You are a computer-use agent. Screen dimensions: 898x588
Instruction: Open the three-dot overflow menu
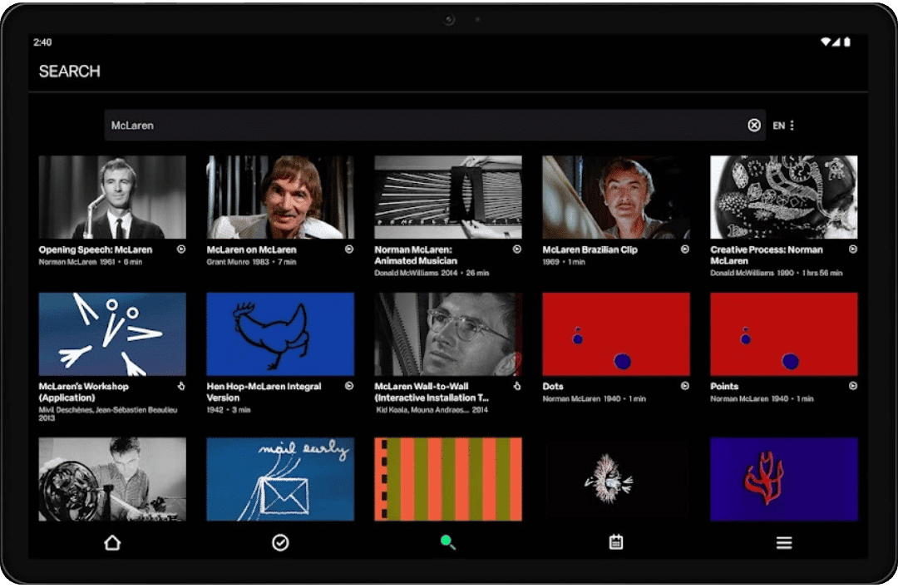coord(791,125)
